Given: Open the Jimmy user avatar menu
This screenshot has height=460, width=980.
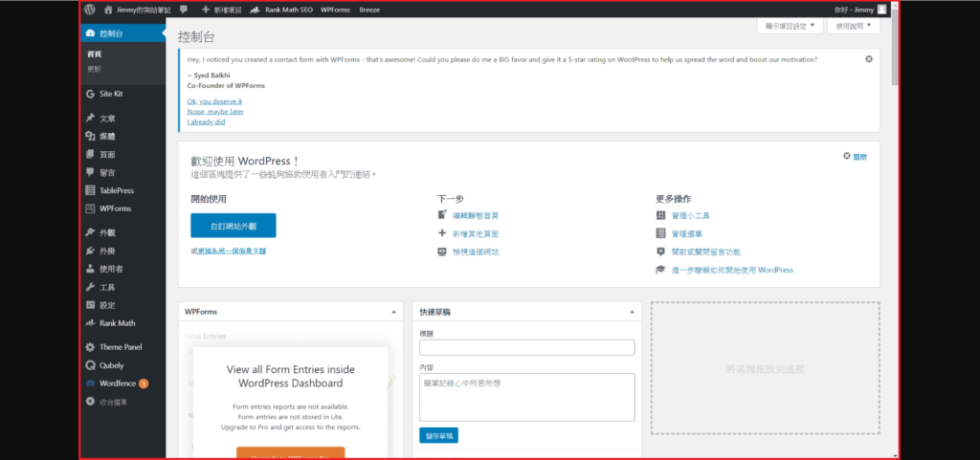Looking at the screenshot, I should tap(881, 10).
